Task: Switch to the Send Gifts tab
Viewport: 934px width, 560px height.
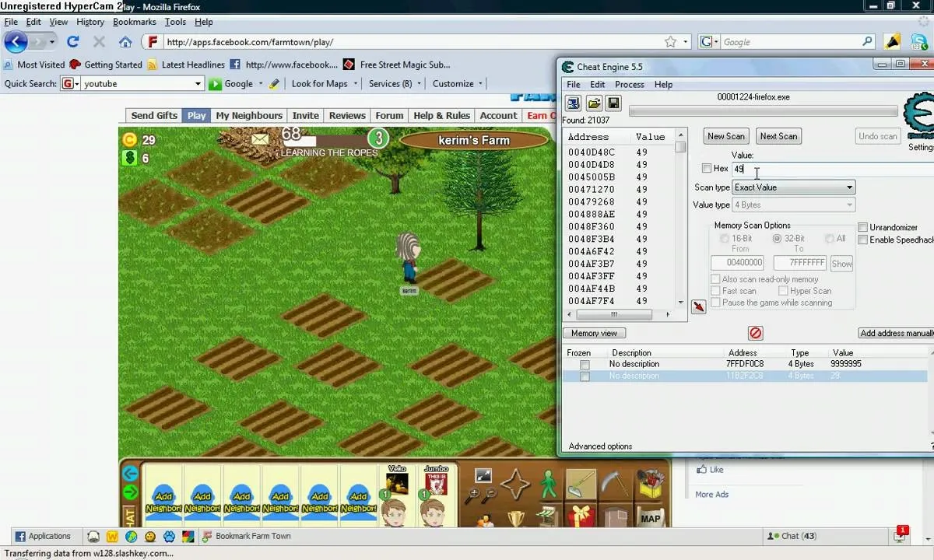Action: pyautogui.click(x=154, y=115)
